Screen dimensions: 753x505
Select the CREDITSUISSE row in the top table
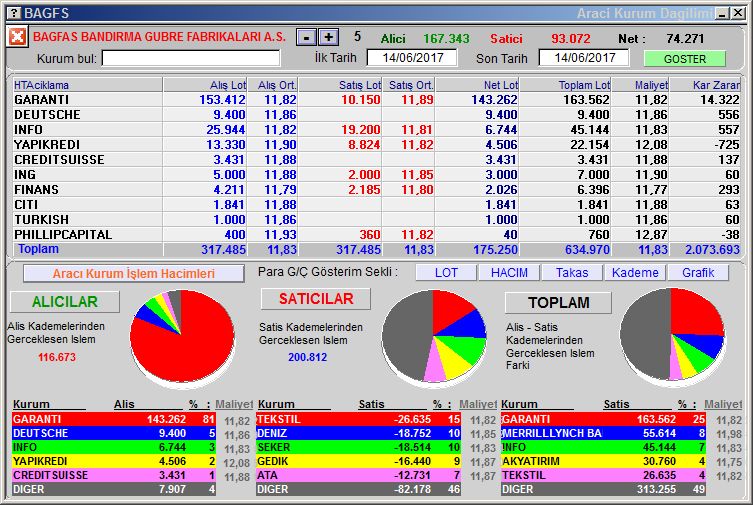point(376,159)
